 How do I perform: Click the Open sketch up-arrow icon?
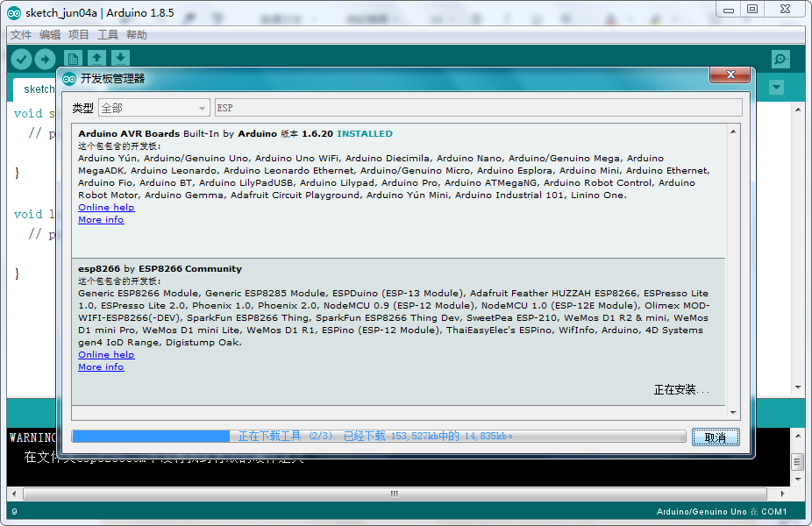[96, 59]
